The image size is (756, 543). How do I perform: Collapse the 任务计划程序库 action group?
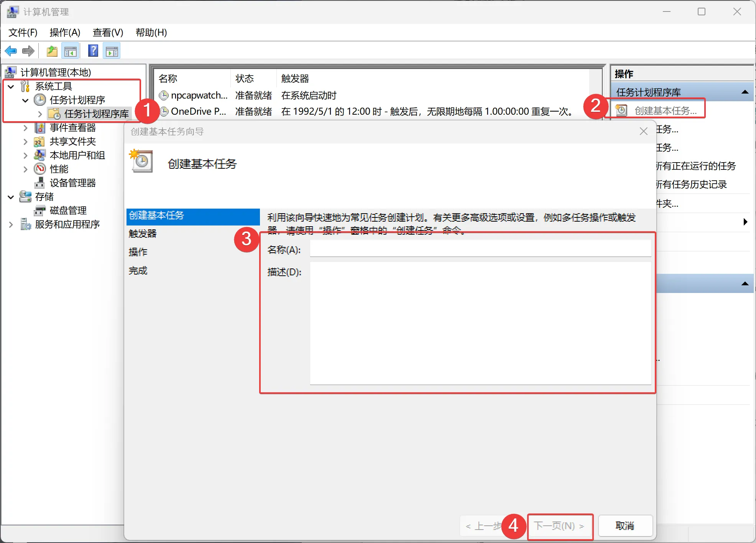745,92
